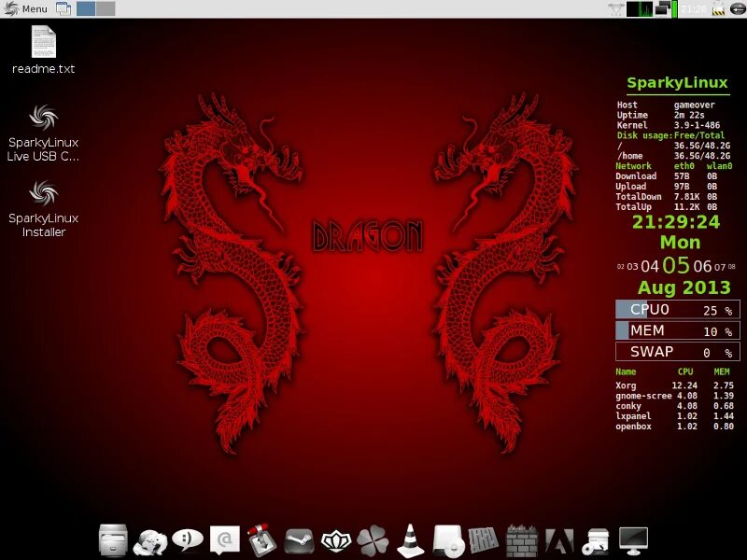747x560 pixels.
Task: Click the conky process row
Action: (674, 406)
